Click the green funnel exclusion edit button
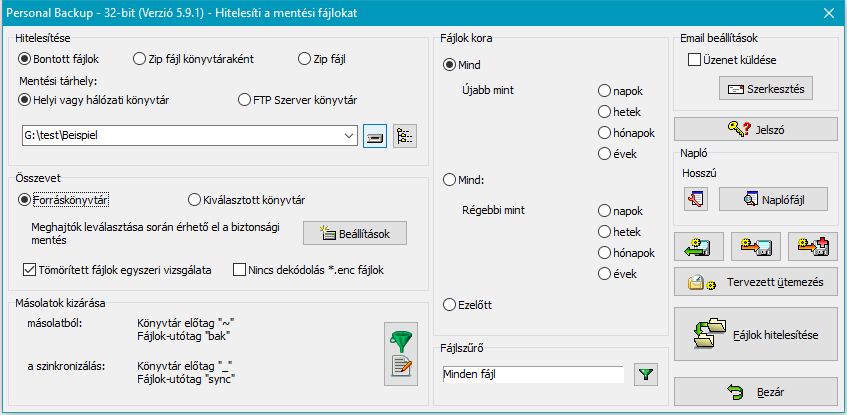847x415 pixels. 401,354
